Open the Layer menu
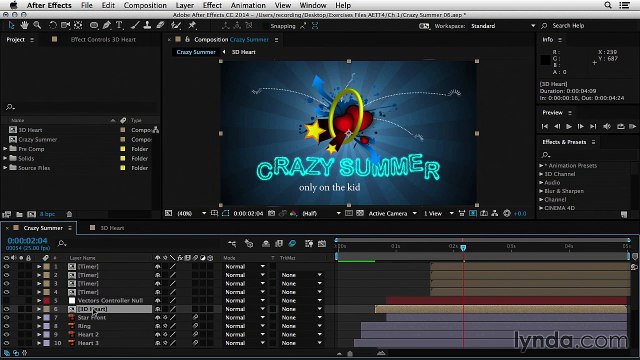Image resolution: width=640 pixels, height=360 pixels. click(184, 5)
